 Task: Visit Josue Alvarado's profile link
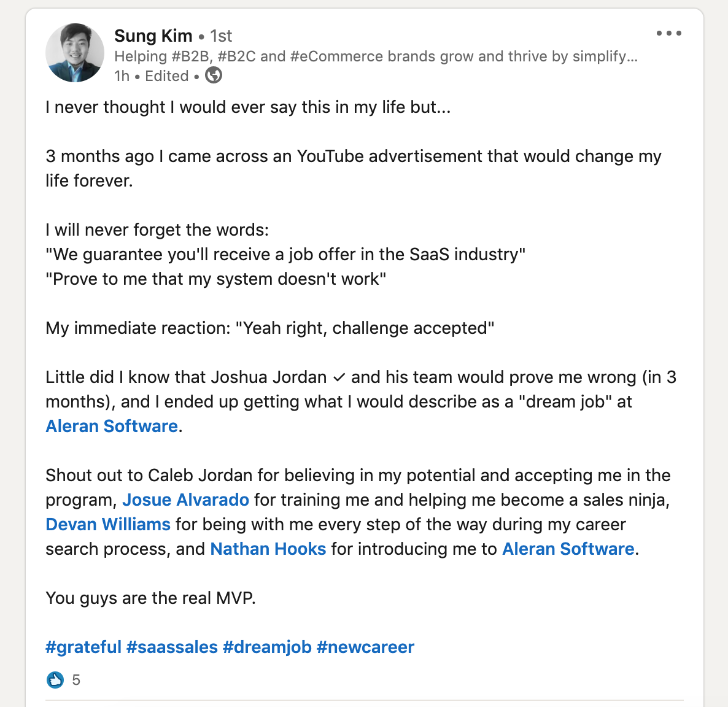(x=185, y=500)
